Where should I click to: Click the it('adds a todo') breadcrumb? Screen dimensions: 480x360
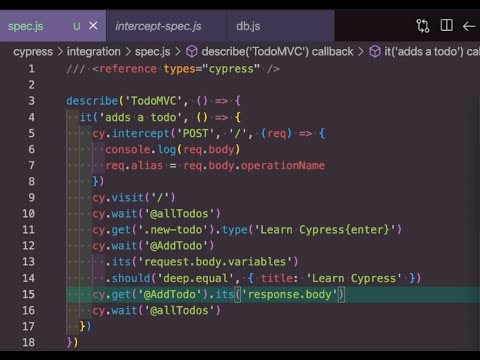pos(432,52)
